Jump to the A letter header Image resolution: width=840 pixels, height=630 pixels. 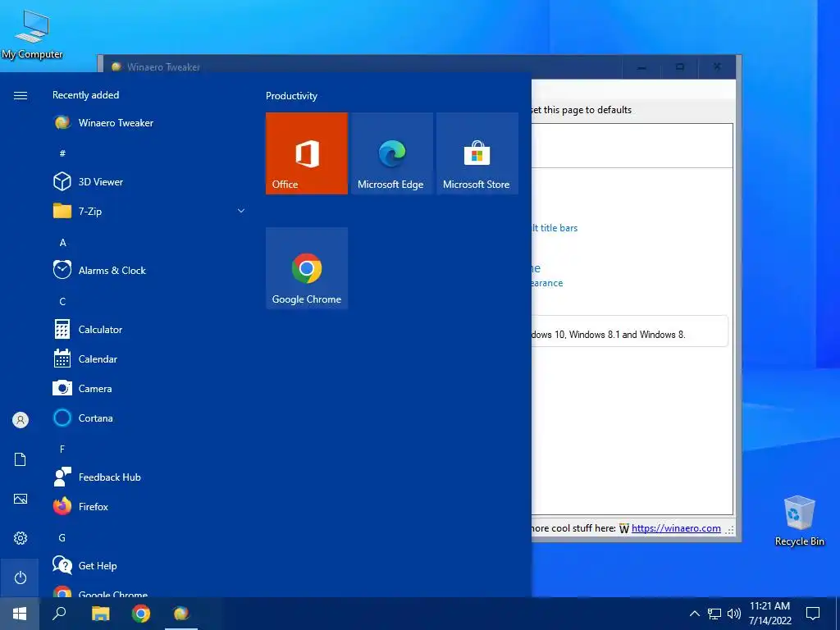point(62,242)
